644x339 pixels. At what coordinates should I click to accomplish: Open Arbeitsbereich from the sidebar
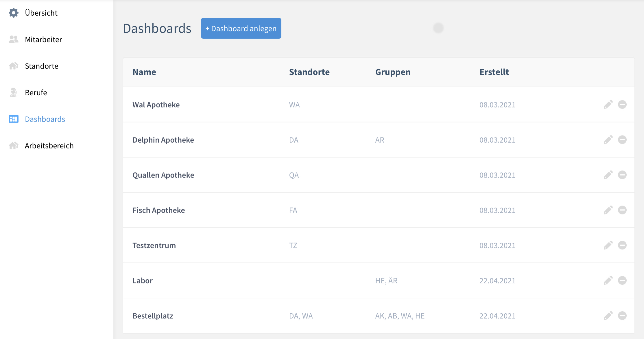click(x=49, y=146)
